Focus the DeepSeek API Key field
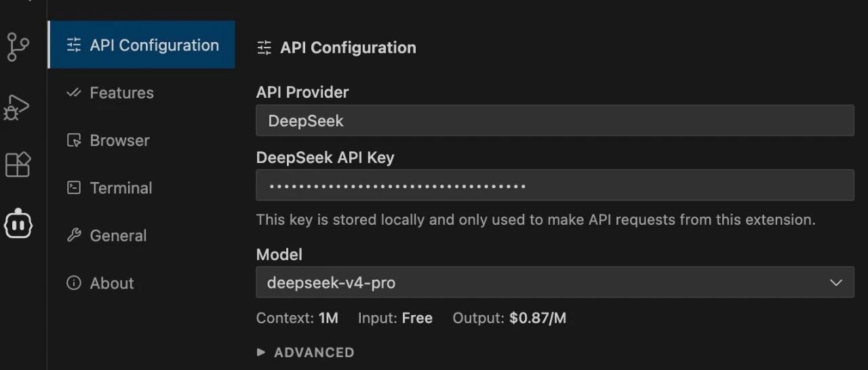The height and width of the screenshot is (370, 868). (555, 185)
